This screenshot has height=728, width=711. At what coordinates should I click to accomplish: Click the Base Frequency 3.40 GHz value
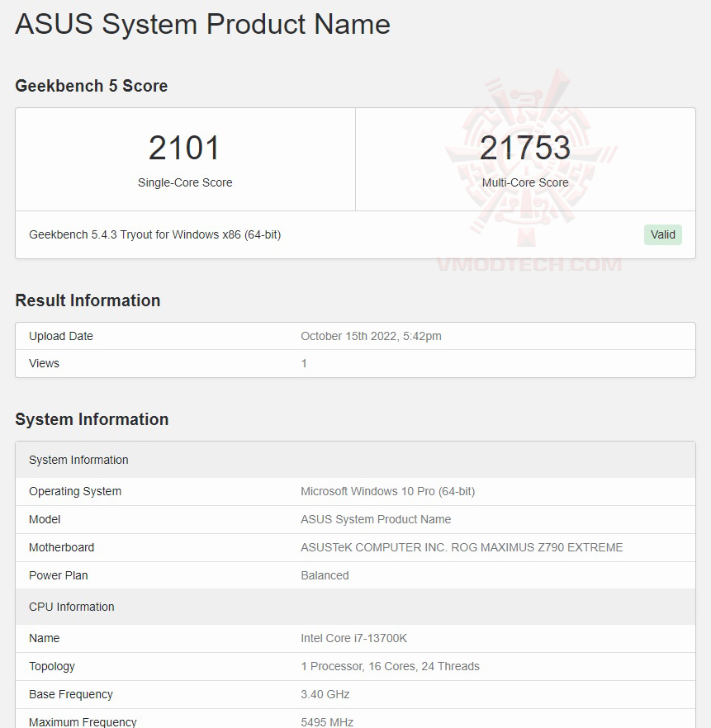coord(325,694)
